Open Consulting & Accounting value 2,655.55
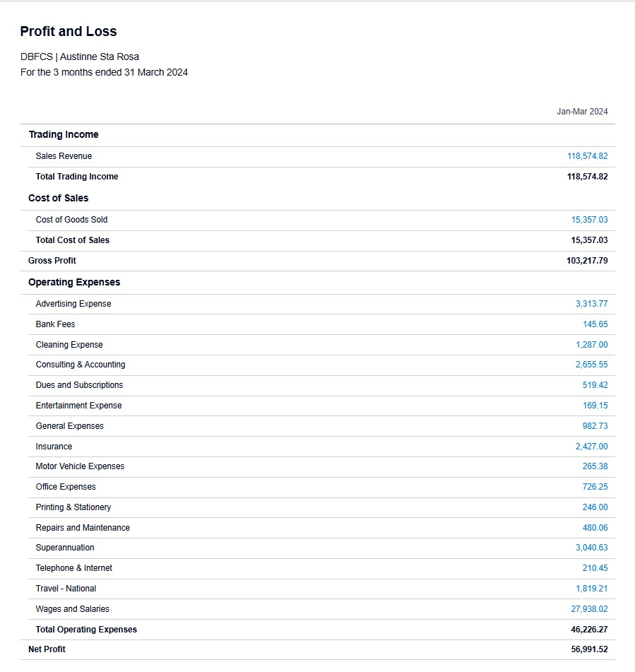The image size is (635, 672). (x=591, y=365)
